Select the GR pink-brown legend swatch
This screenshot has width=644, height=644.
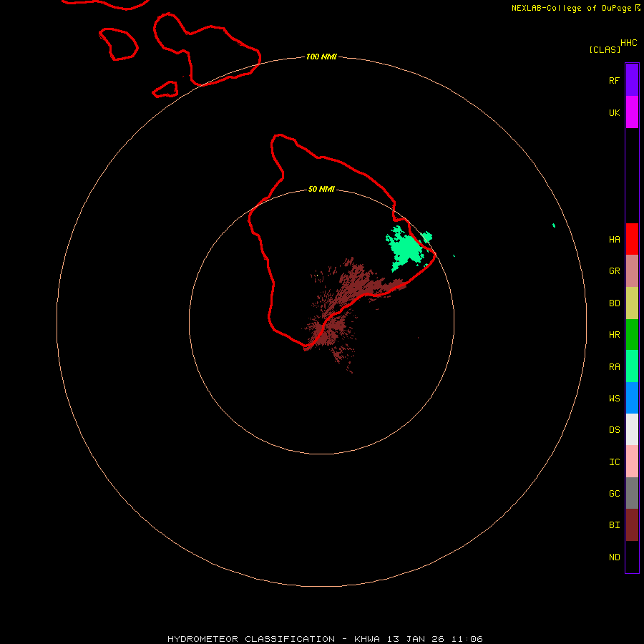[x=632, y=271]
